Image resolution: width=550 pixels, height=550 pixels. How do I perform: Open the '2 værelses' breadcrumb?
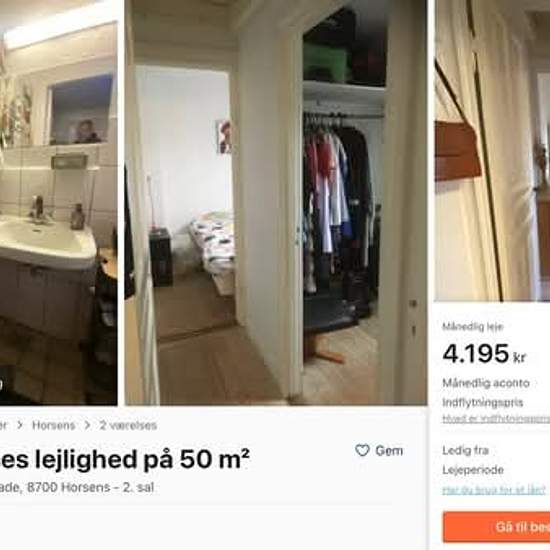pos(128,425)
